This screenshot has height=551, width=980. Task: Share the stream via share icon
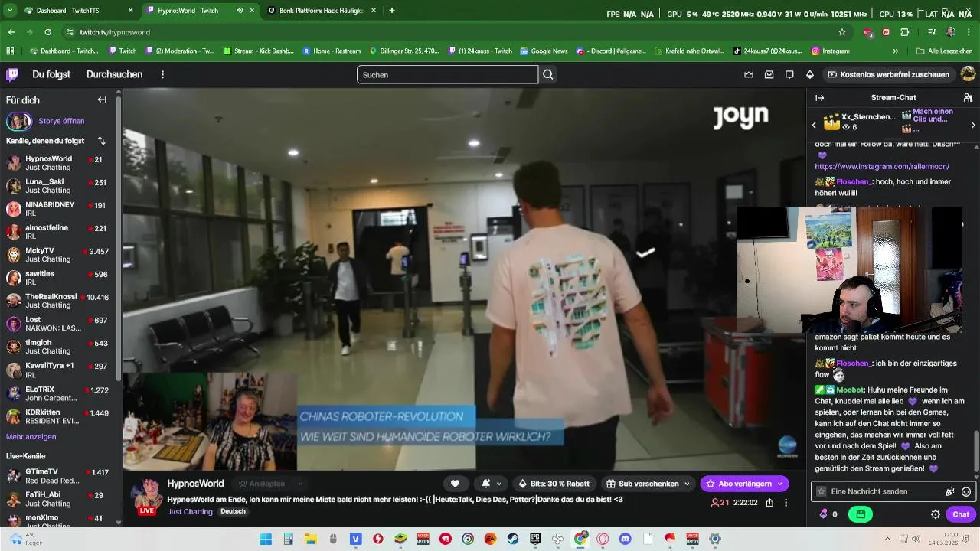[769, 503]
